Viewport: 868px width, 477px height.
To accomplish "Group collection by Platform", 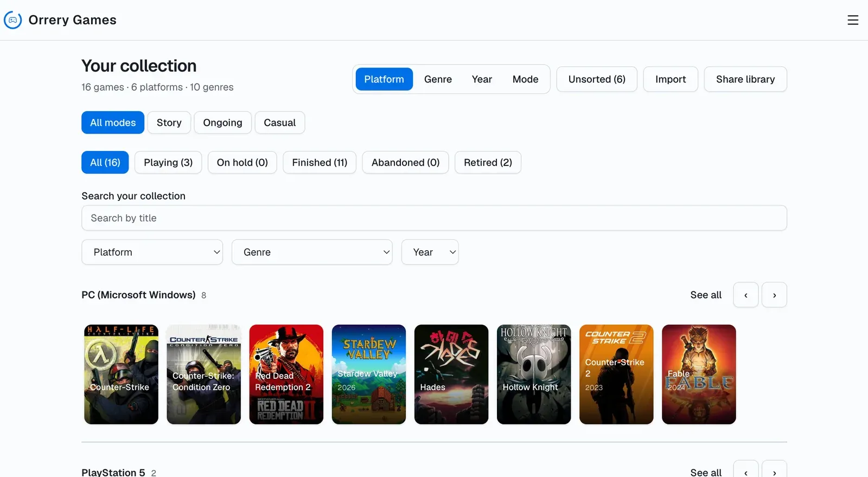I will [x=384, y=79].
